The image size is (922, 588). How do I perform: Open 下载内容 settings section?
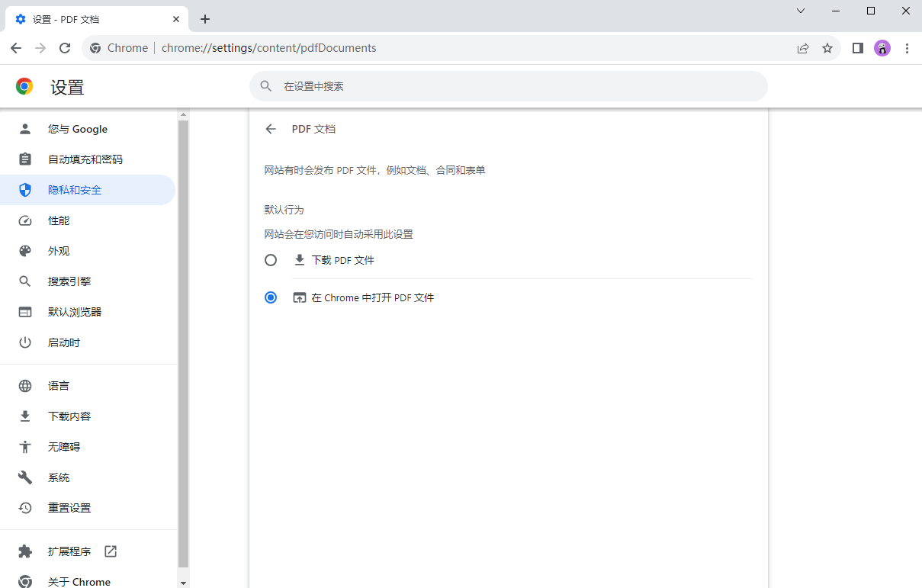tap(88, 416)
